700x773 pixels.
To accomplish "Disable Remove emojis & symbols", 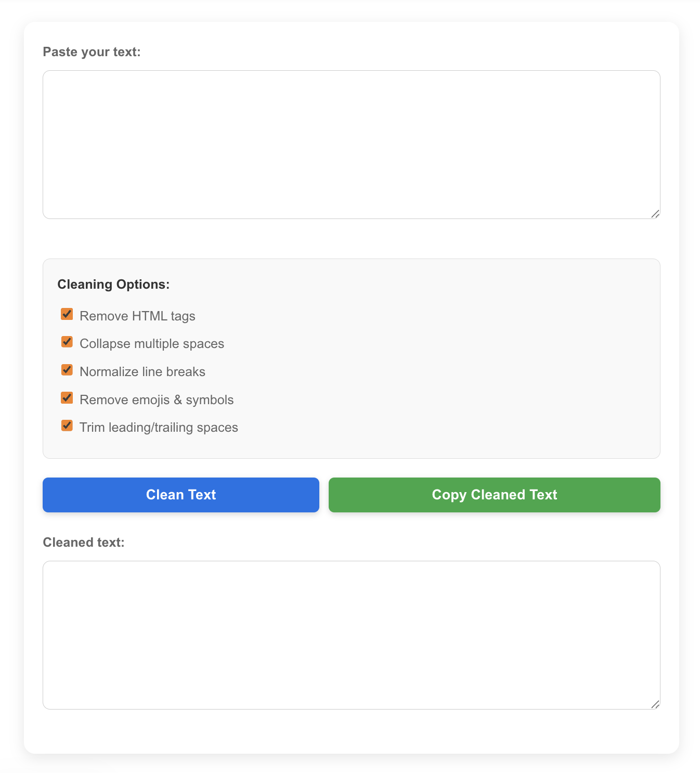I will point(67,398).
